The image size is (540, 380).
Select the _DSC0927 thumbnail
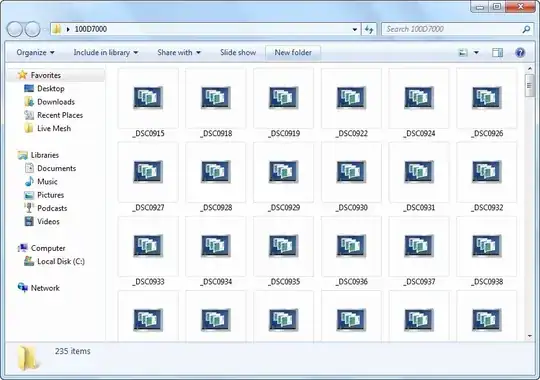click(x=148, y=172)
